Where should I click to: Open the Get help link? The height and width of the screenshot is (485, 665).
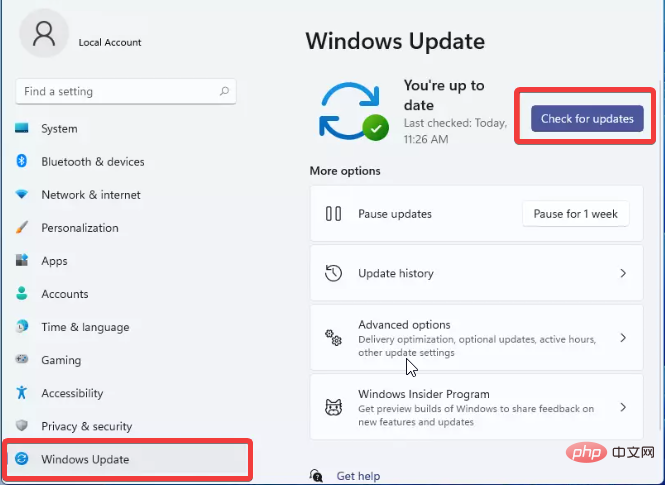(358, 476)
